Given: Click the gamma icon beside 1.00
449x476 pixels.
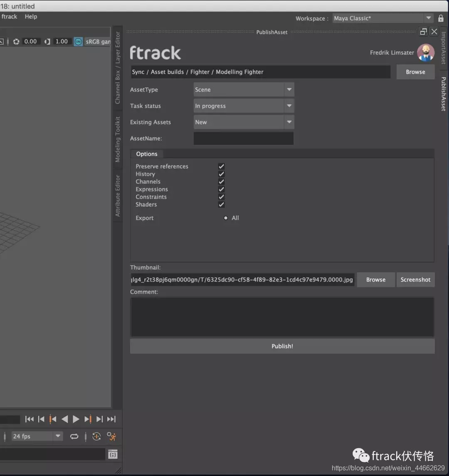Looking at the screenshot, I should pyautogui.click(x=47, y=42).
